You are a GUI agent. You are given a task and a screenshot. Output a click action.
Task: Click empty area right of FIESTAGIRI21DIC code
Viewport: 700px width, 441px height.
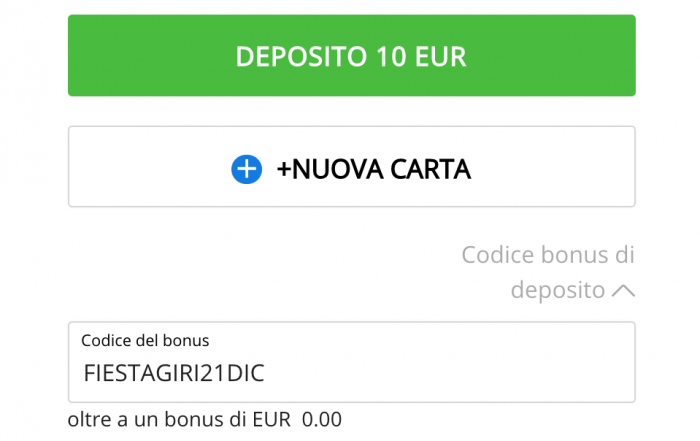(446, 373)
